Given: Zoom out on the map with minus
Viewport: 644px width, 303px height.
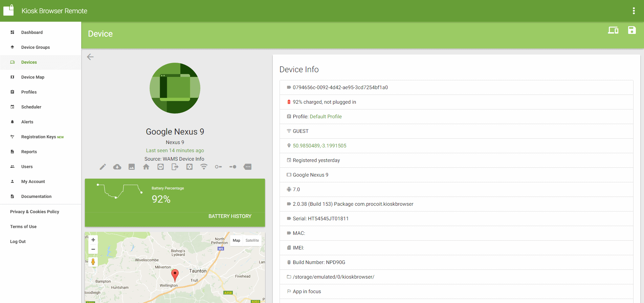Looking at the screenshot, I should [93, 249].
